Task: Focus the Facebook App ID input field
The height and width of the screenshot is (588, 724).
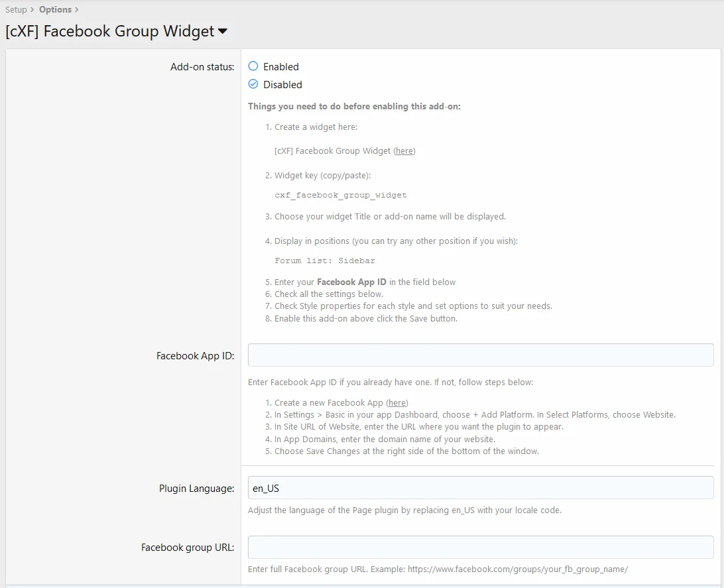Action: click(480, 355)
